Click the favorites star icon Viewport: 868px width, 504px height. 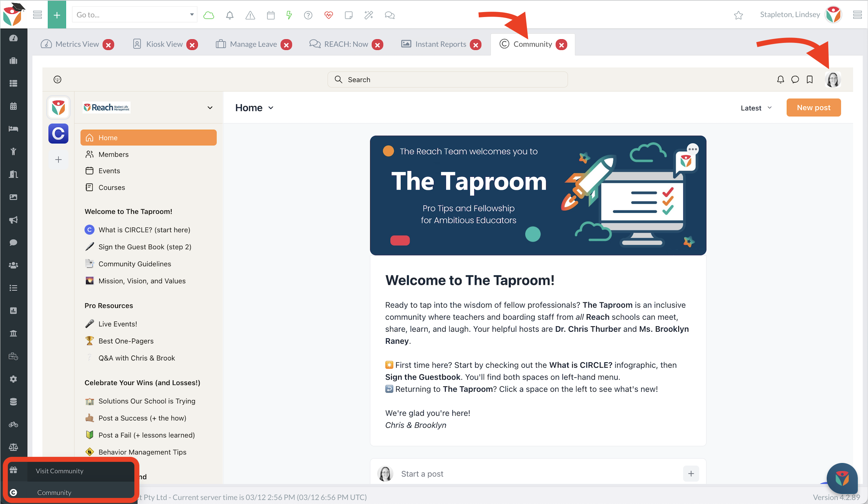tap(738, 15)
